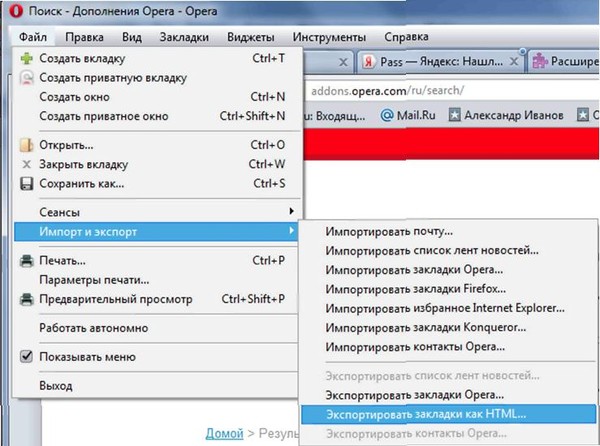The image size is (600, 446).
Task: Click the printer icon beside Предварительный просмотр
Action: click(26, 299)
